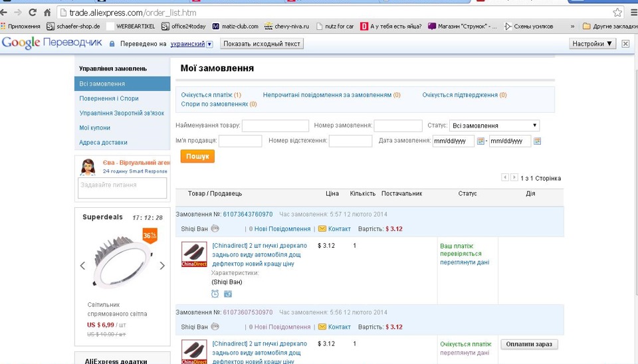
Task: Open Повернення і Спори in sidebar
Action: tap(108, 98)
